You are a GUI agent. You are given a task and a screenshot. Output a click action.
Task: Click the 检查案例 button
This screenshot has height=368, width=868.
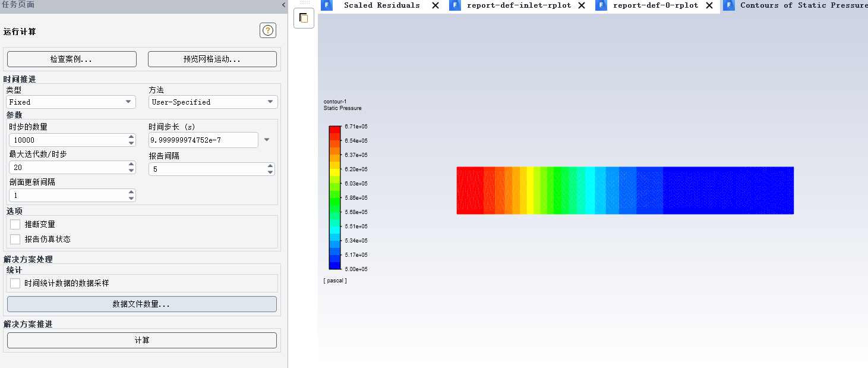(71, 59)
